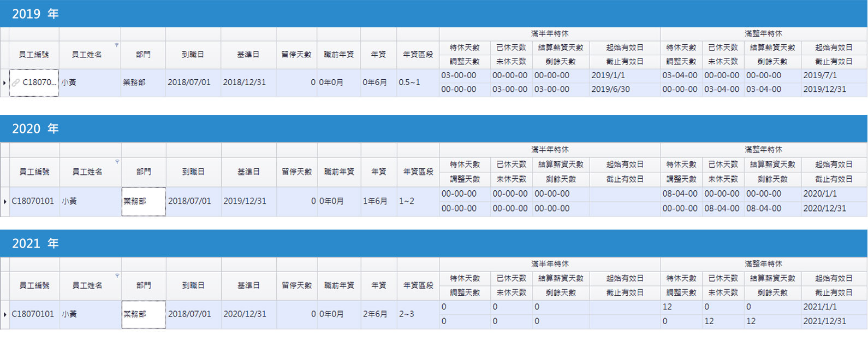
Task: Click the 2019 年 section banner
Action: (x=433, y=14)
